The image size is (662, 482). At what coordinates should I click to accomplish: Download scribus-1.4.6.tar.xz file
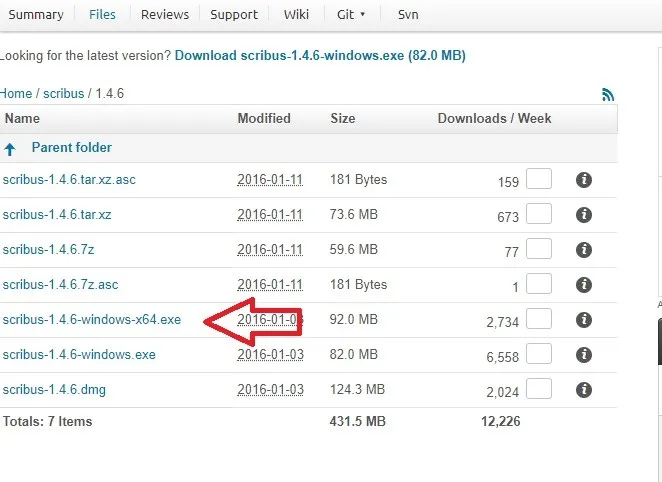(57, 215)
